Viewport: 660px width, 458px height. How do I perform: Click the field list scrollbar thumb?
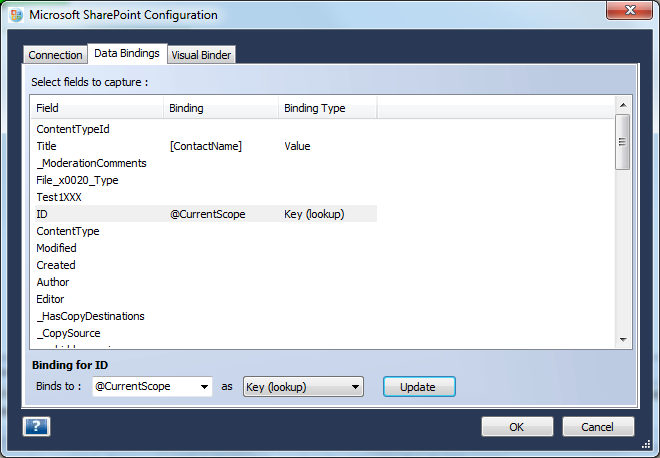tap(623, 142)
